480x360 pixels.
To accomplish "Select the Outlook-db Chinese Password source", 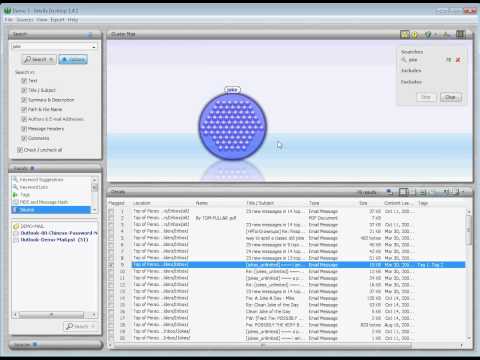I will tap(55, 233).
